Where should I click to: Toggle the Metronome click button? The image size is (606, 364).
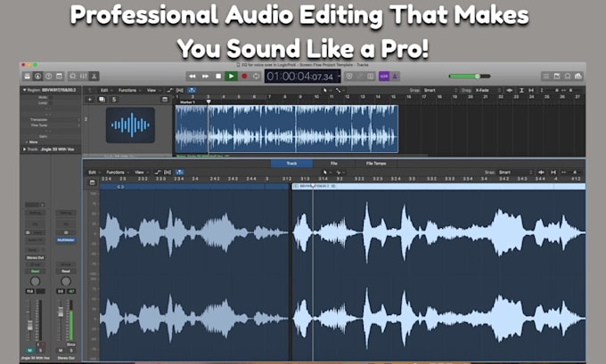pos(395,76)
